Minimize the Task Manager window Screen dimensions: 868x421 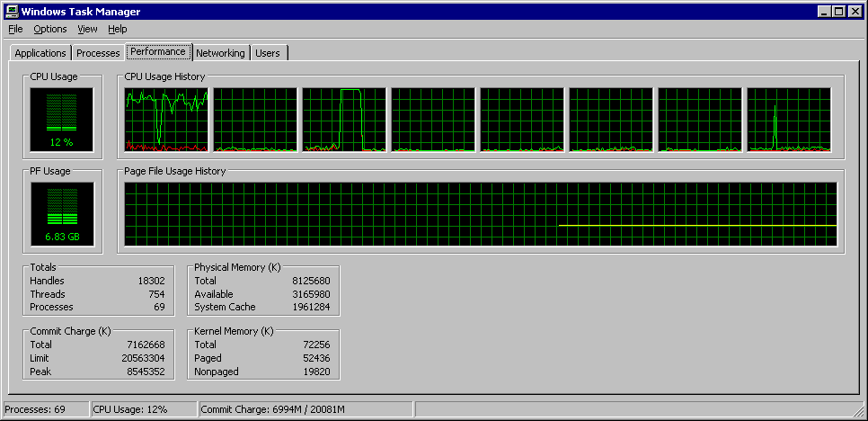click(824, 11)
